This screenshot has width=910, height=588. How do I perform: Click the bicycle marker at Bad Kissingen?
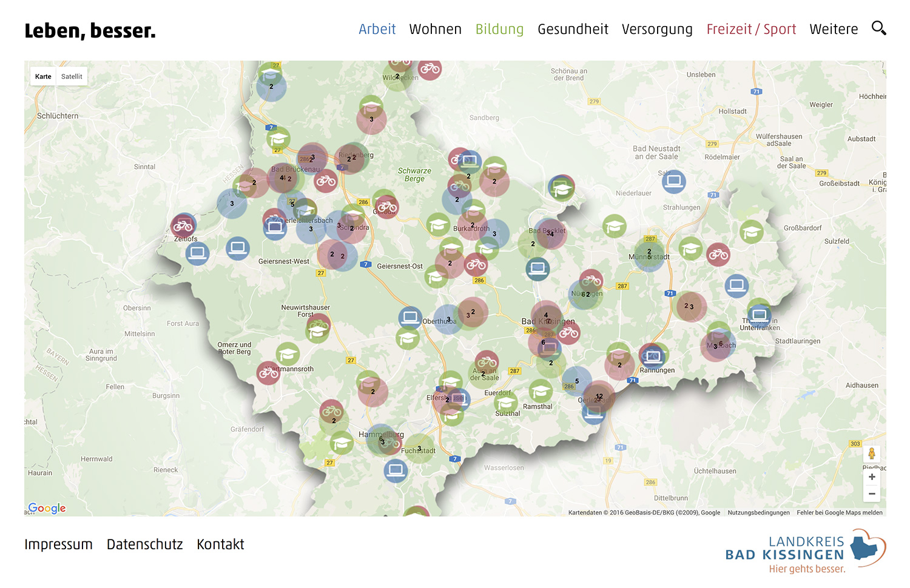click(x=568, y=332)
